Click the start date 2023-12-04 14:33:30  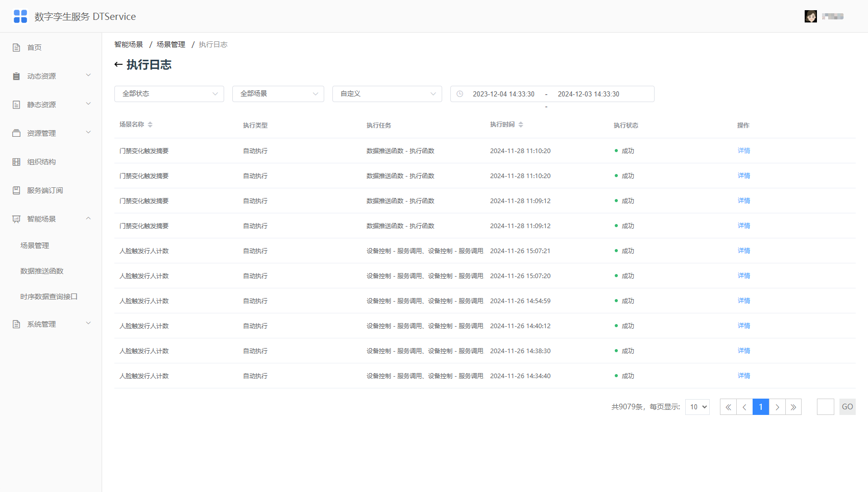point(503,94)
